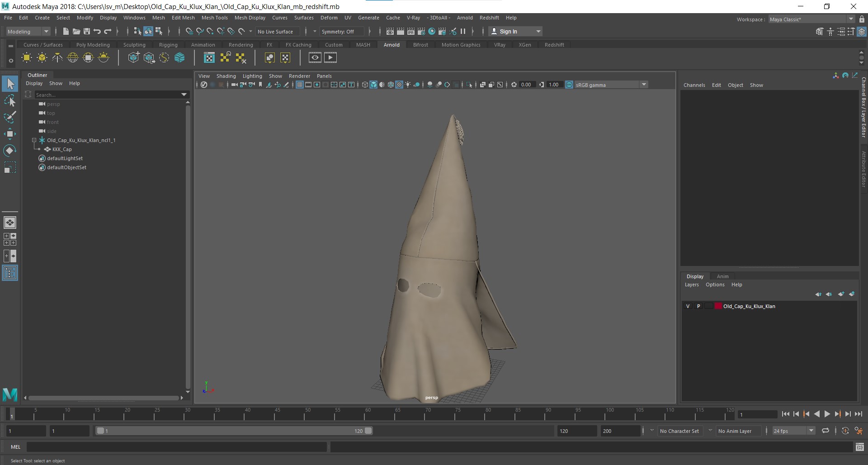
Task: Activate the Move tool in toolbox
Action: (x=10, y=133)
